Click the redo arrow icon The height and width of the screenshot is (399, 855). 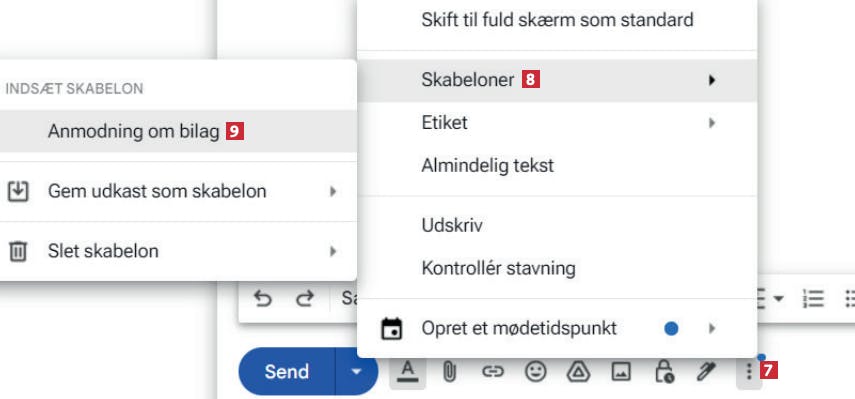(x=305, y=298)
